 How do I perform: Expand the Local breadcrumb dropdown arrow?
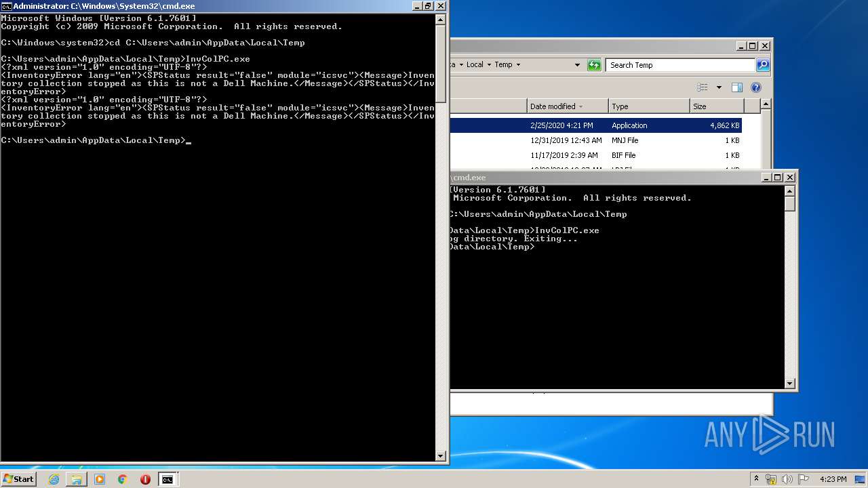488,65
